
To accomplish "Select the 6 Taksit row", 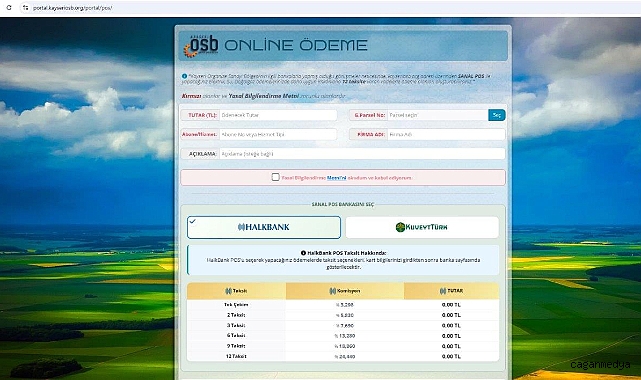I will [x=343, y=335].
